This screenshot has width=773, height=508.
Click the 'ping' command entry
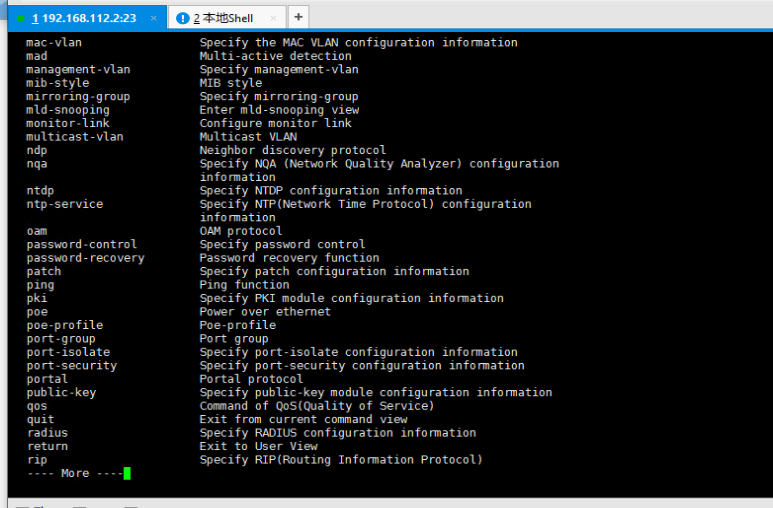pyautogui.click(x=40, y=285)
